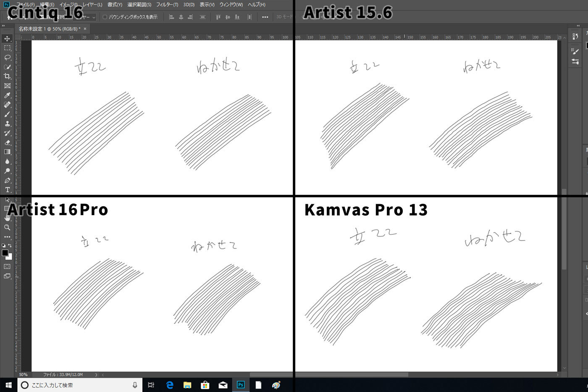Edit the 50% zoom level field

point(24,375)
